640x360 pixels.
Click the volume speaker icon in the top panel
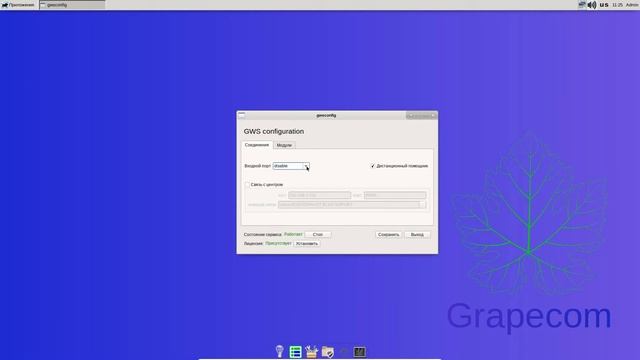[x=592, y=5]
